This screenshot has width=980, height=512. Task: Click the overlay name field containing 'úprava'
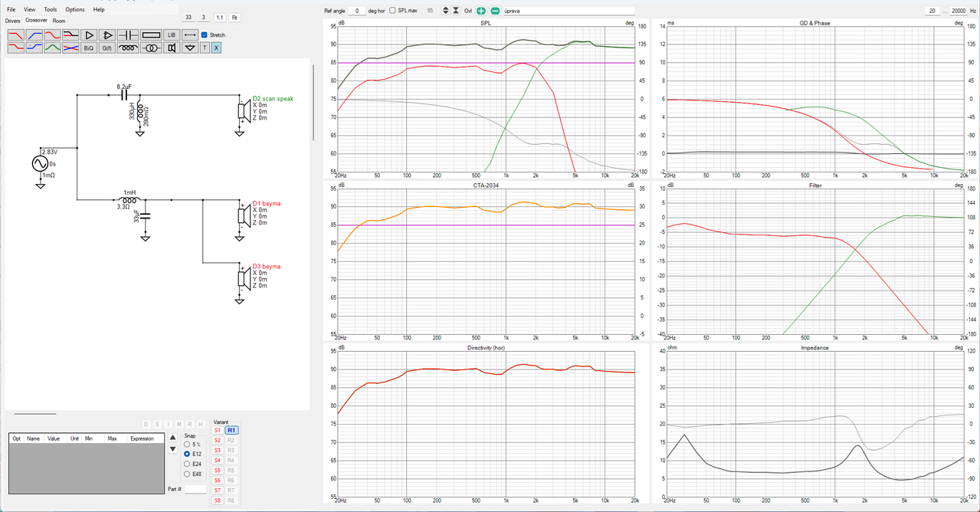569,11
